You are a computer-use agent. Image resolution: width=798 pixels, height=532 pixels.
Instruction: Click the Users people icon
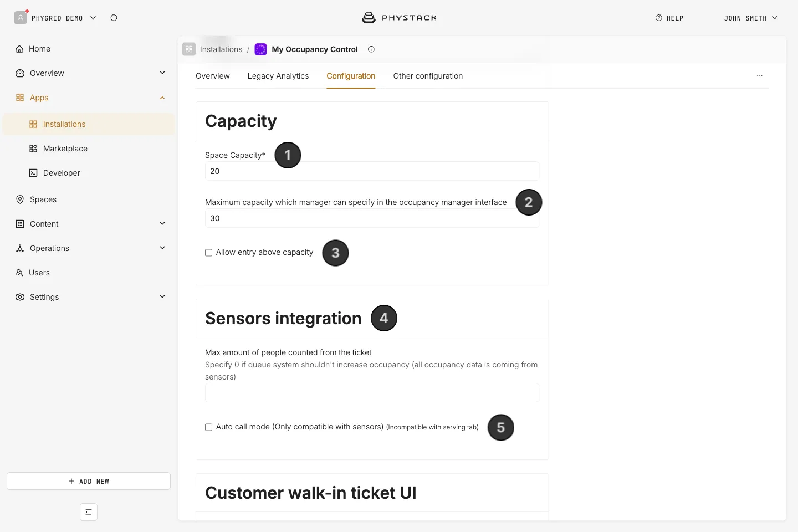(x=19, y=273)
